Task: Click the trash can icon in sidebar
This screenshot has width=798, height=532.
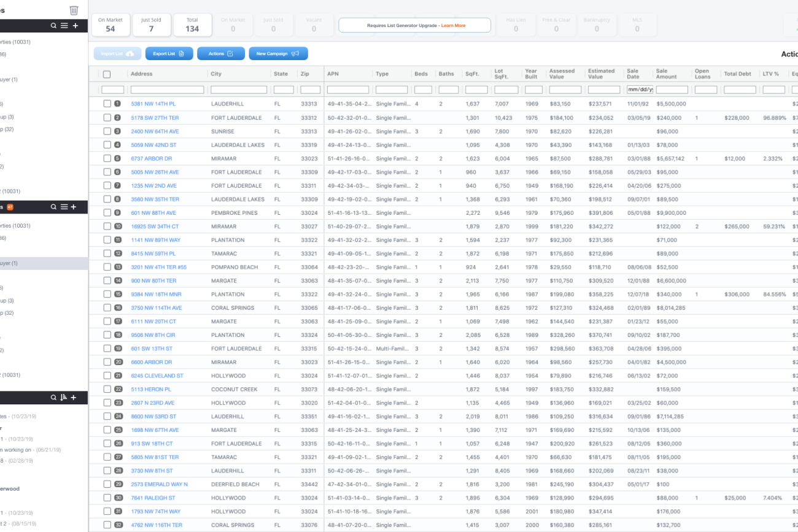Action: (x=74, y=10)
